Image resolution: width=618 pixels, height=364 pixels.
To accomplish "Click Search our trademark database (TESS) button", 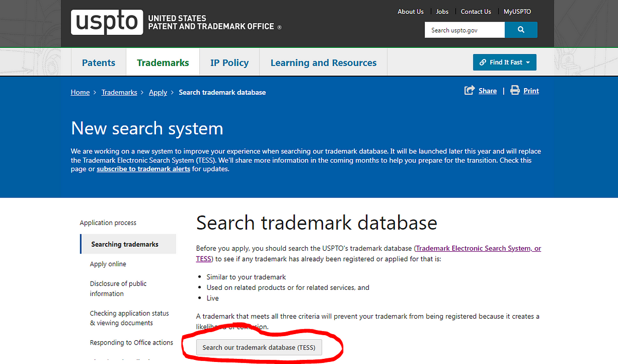I will [x=259, y=348].
